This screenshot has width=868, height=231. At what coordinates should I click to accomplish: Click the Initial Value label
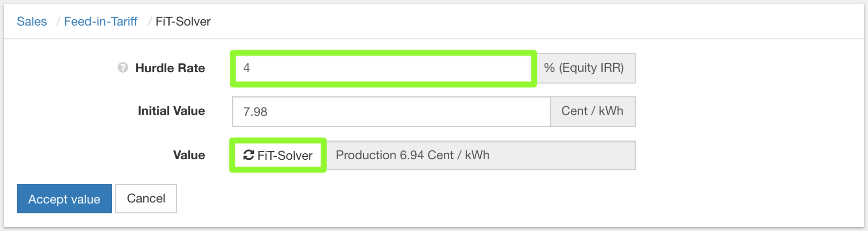[x=171, y=111]
